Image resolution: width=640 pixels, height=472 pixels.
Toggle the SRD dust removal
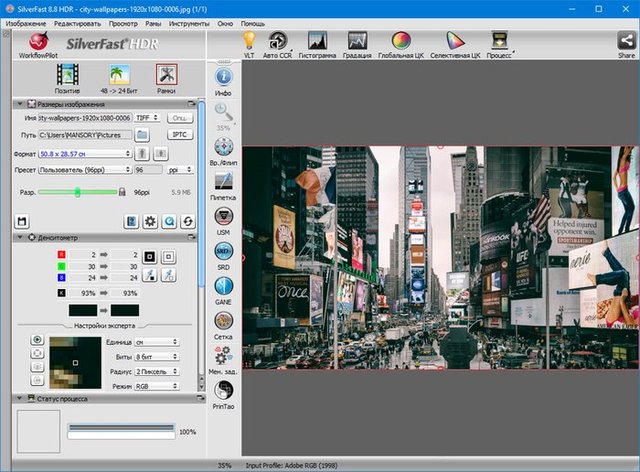click(x=224, y=251)
